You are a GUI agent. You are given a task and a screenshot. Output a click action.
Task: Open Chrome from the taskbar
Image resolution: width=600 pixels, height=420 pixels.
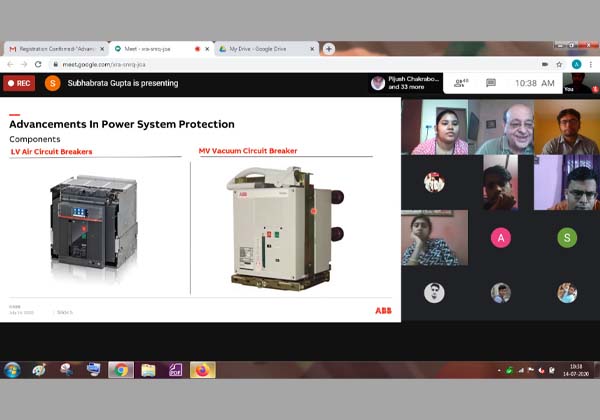pos(121,370)
